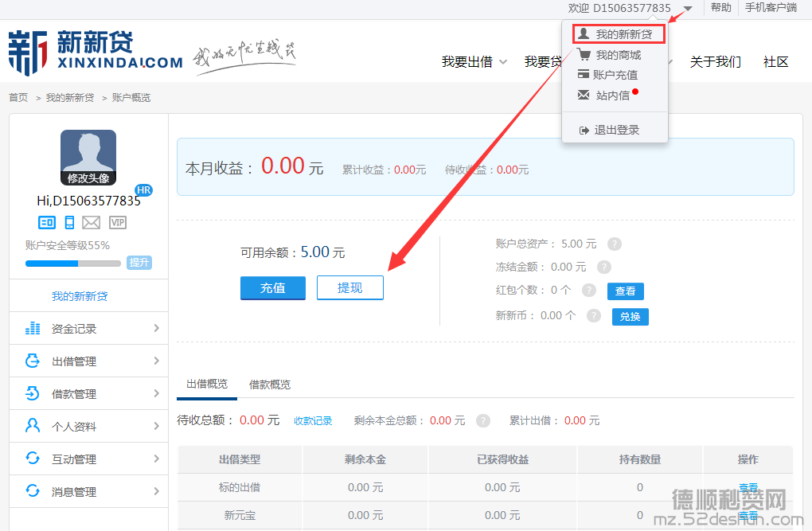
Task: Select 我的商城 from user menu
Action: [618, 55]
